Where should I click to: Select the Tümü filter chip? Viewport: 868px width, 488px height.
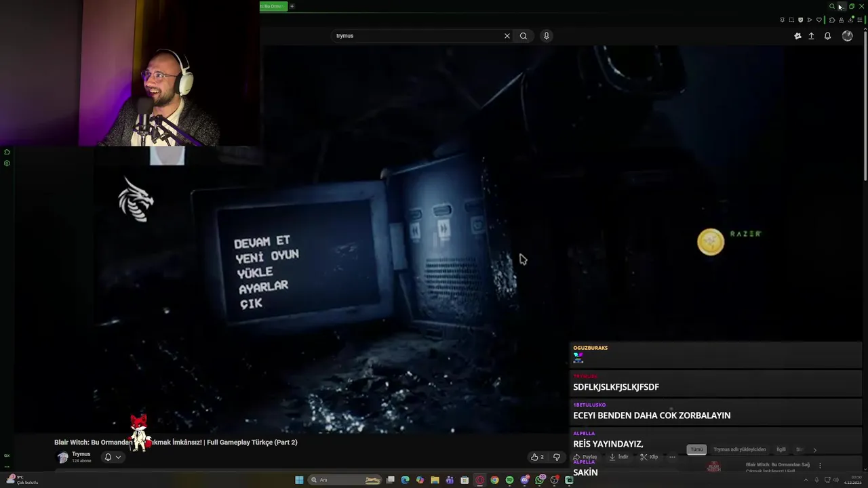[x=696, y=449]
